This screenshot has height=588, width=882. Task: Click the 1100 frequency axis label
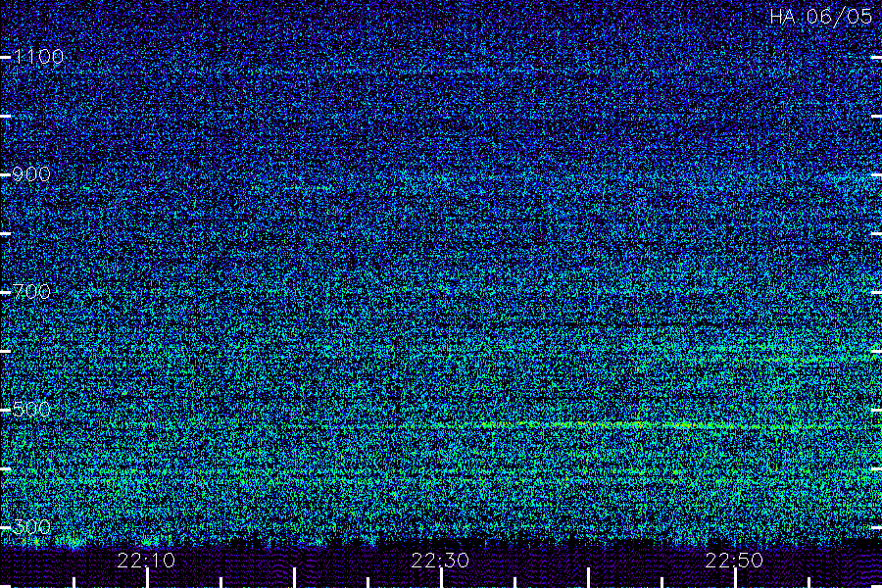(x=38, y=56)
